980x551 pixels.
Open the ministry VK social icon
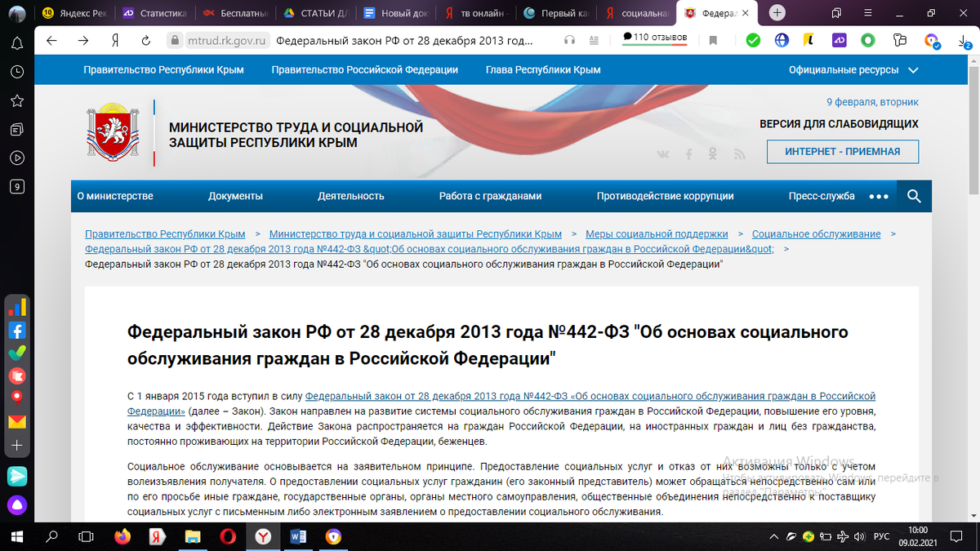[x=663, y=154]
